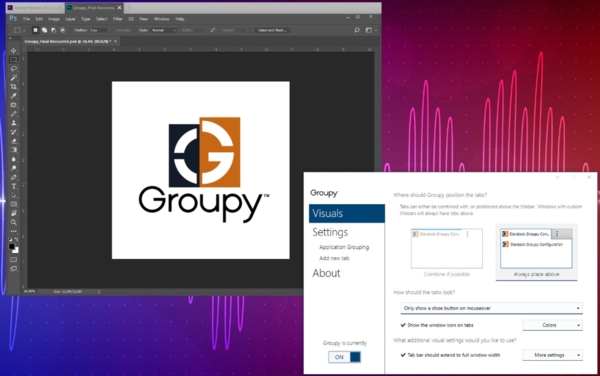The height and width of the screenshot is (376, 600).
Task: Open Visuals section in Groupy
Action: click(347, 213)
